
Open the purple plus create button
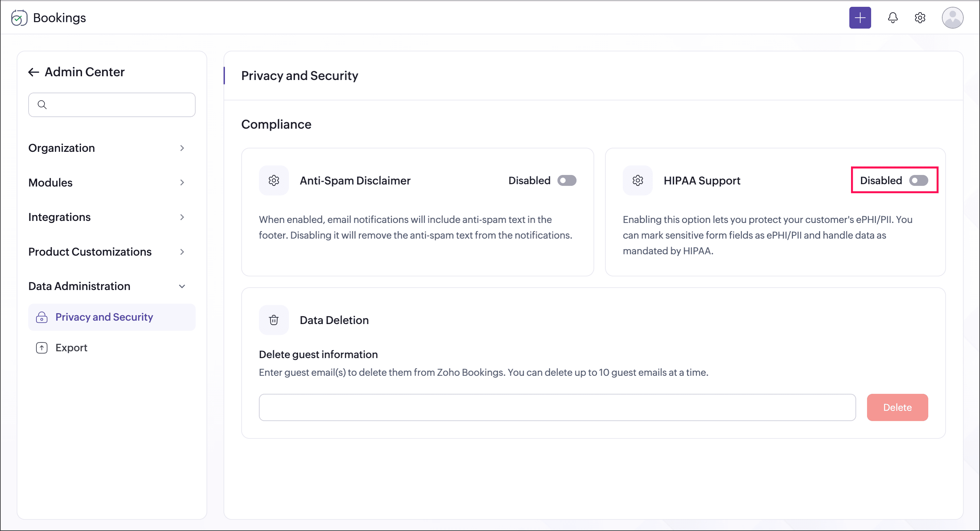coord(860,17)
